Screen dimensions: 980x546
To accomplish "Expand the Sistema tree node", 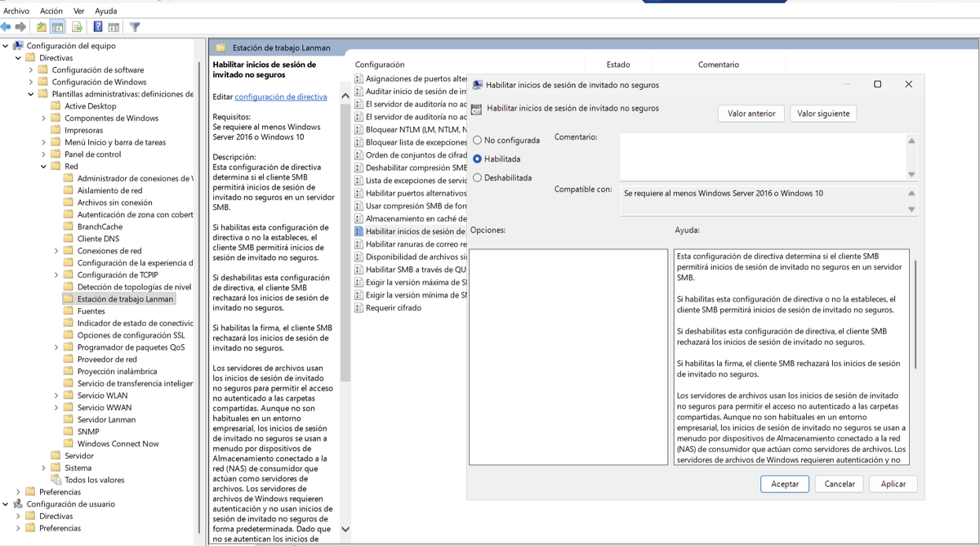I will coord(44,468).
